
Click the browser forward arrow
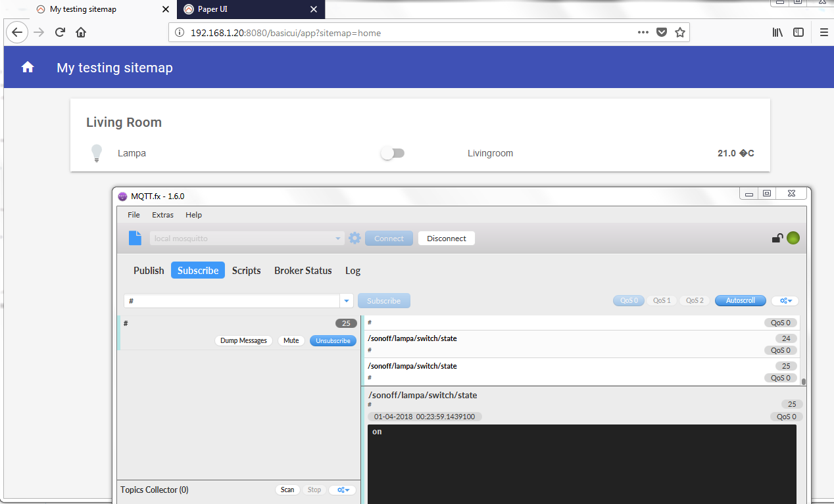point(39,32)
